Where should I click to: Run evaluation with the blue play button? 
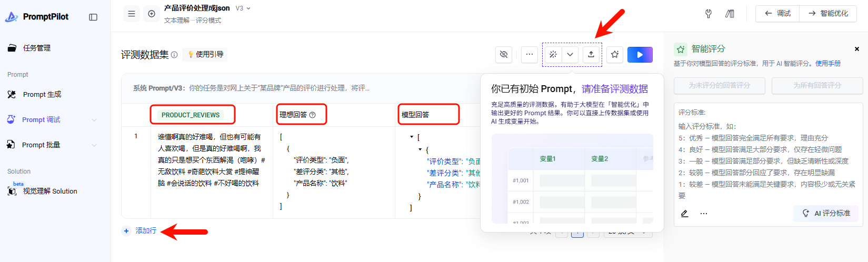(640, 55)
